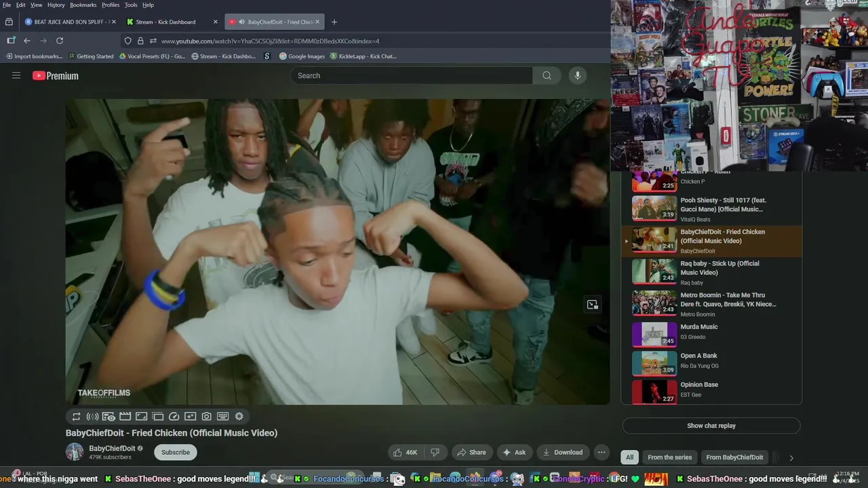
Task: Activate miniplayer icon on the video
Action: [x=592, y=305]
